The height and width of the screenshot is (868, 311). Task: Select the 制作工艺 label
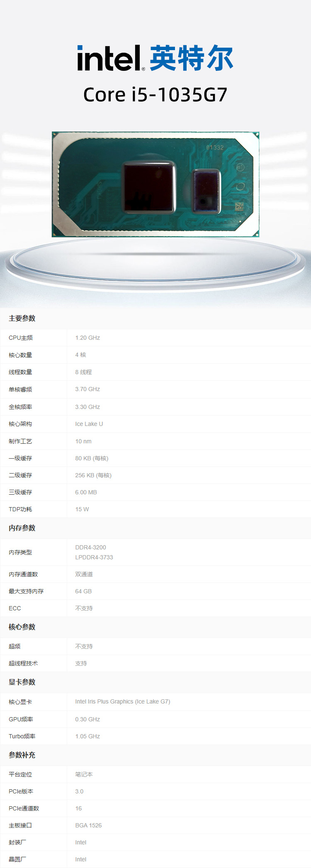(20, 441)
